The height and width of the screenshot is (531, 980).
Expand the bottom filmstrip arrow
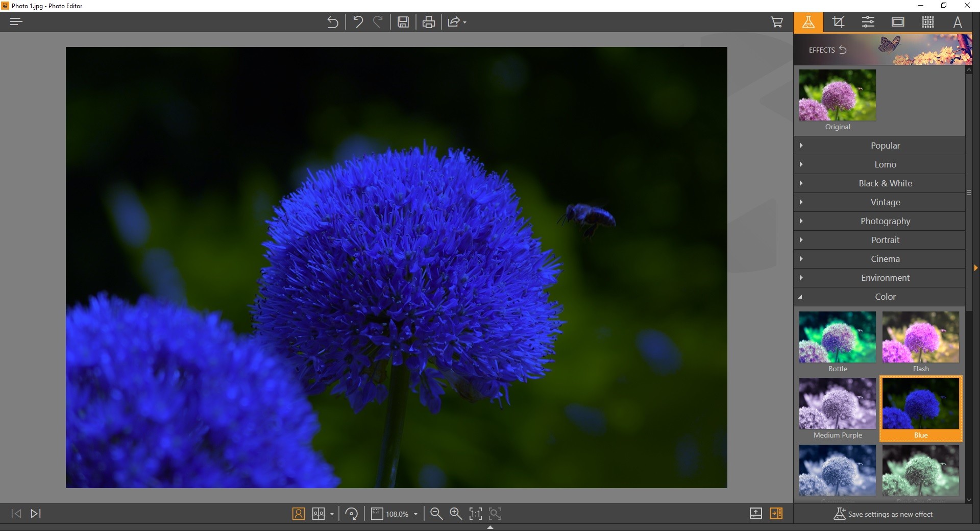[490, 527]
